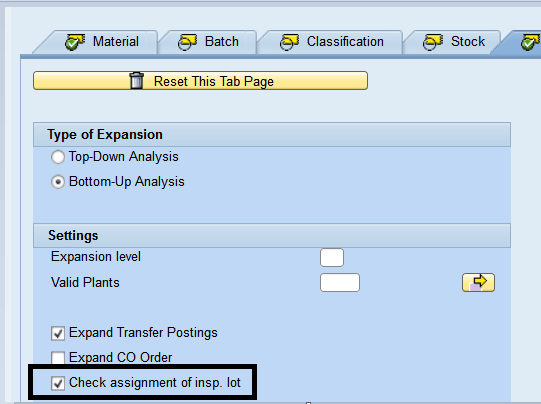Screen dimensions: 541x404
Task: Click into the Expansion level field
Action: [x=332, y=257]
